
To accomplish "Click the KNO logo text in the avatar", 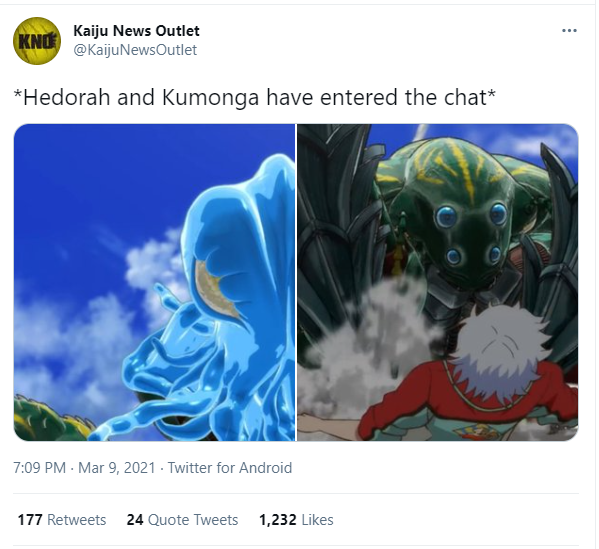I will (x=37, y=41).
